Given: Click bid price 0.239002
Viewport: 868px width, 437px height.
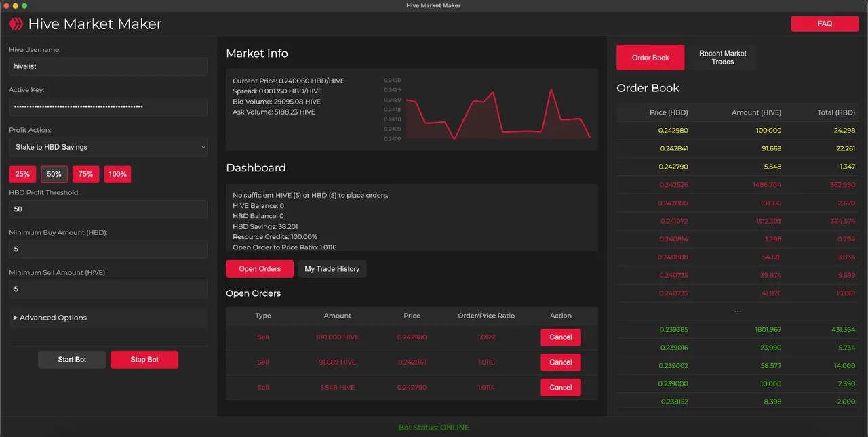Looking at the screenshot, I should coord(673,366).
